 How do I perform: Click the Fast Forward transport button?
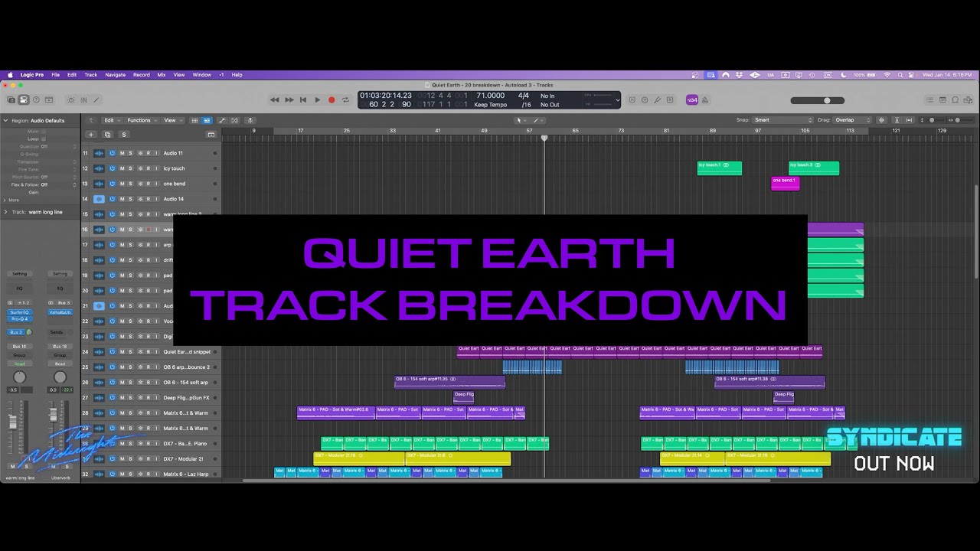[289, 99]
